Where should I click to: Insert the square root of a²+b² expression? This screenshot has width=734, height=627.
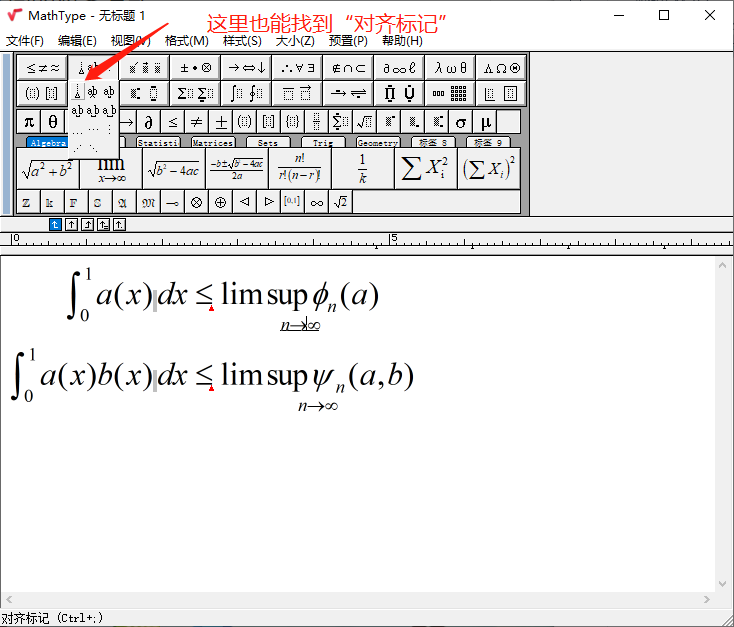click(x=47, y=169)
